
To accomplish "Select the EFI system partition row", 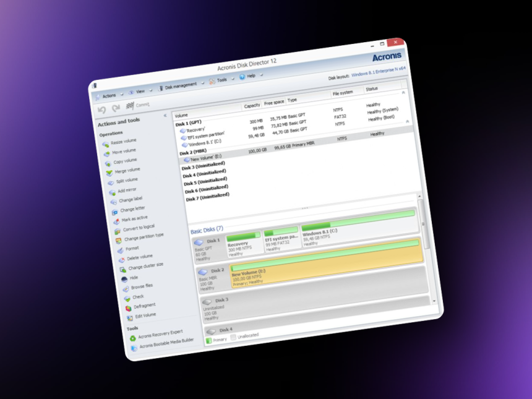I will pos(294,124).
